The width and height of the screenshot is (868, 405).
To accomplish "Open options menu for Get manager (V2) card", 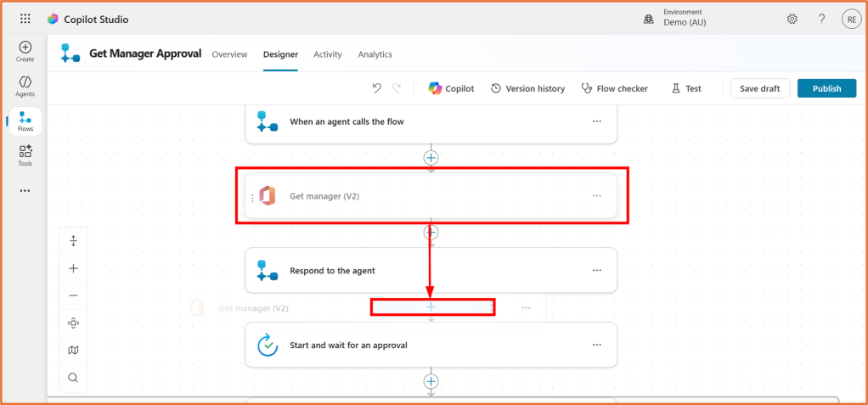I will point(597,196).
